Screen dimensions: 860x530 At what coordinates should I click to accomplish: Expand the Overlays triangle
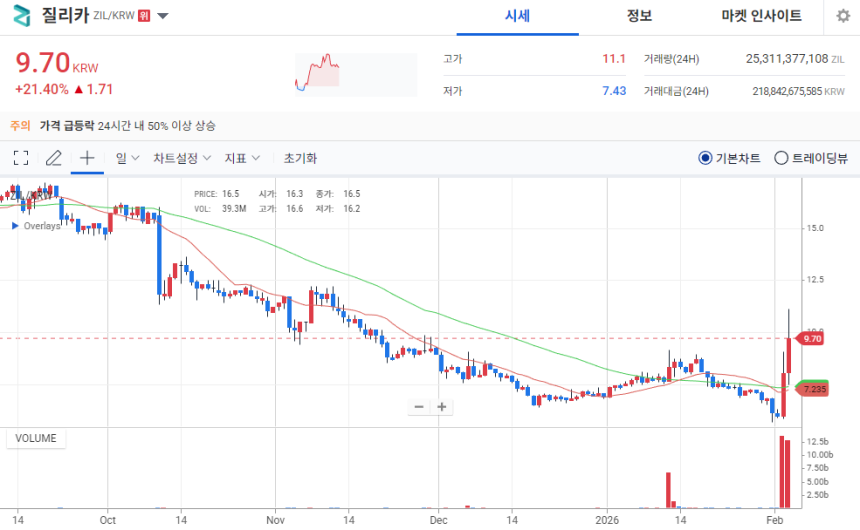coord(15,225)
